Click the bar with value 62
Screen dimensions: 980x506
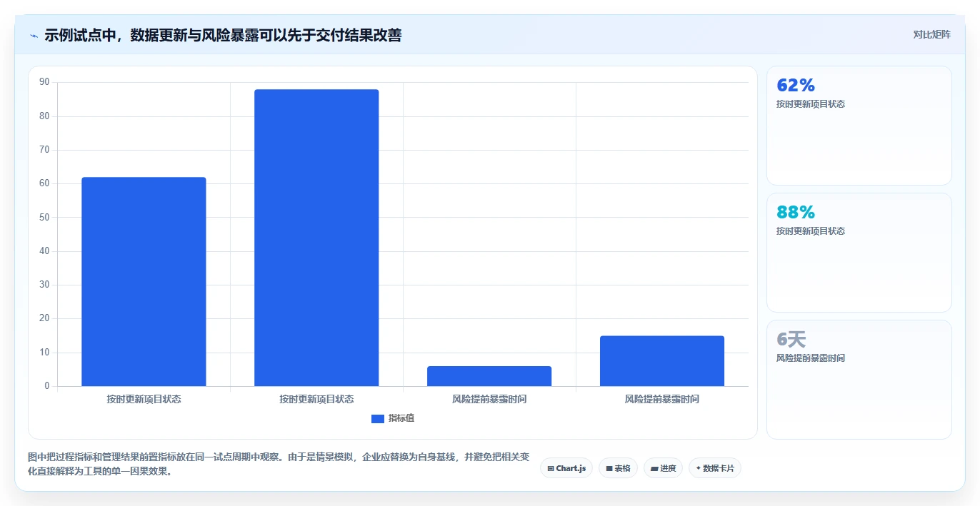[x=144, y=282]
